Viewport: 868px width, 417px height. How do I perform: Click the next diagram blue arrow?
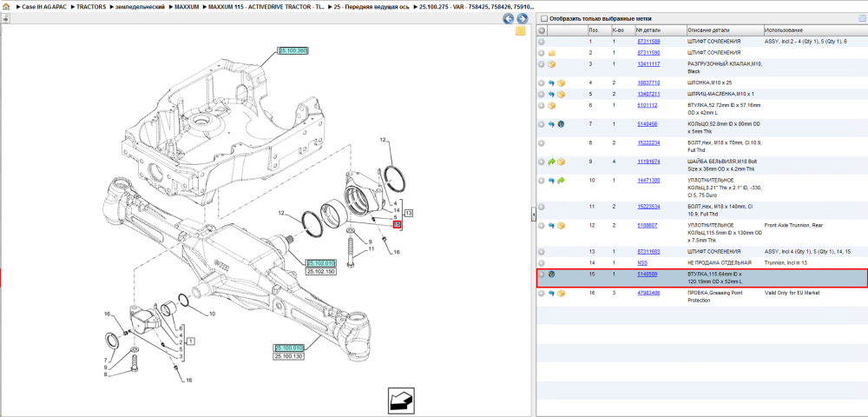[x=522, y=19]
